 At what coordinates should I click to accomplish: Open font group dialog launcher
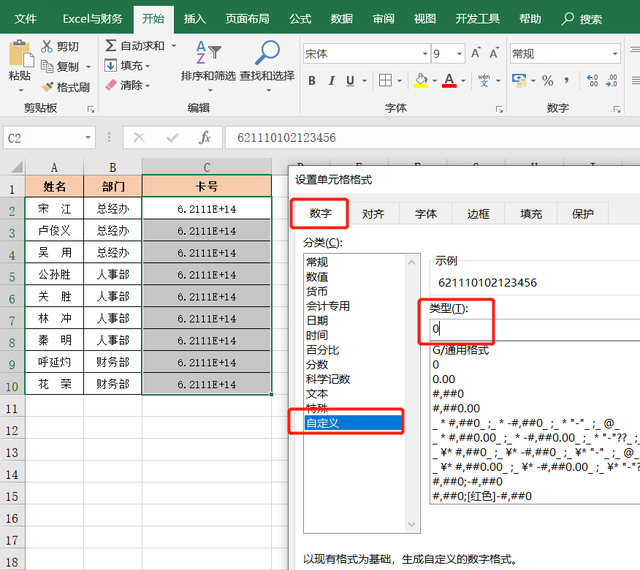click(x=499, y=109)
